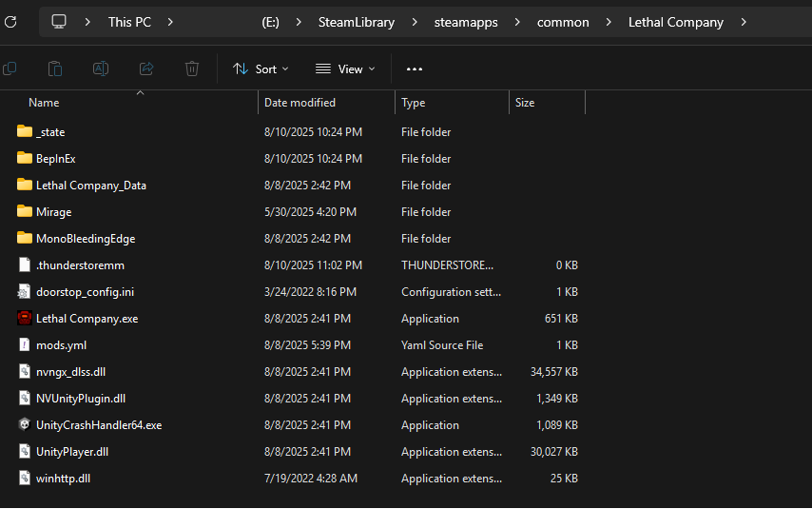
Task: Open the View dropdown menu
Action: [x=345, y=69]
